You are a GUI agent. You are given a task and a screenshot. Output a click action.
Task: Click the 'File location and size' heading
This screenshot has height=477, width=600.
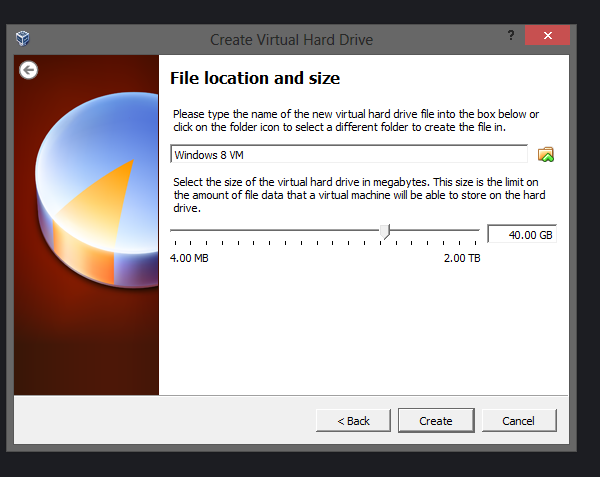(x=255, y=78)
